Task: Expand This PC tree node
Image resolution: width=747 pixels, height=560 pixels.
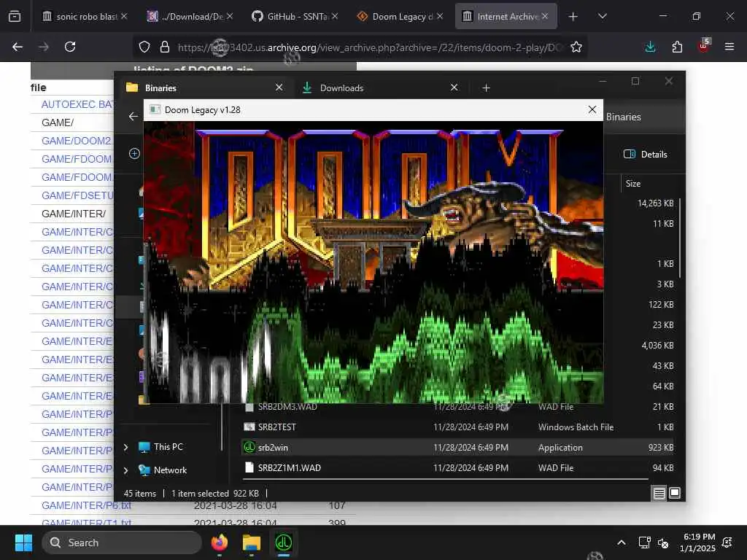Action: click(125, 447)
